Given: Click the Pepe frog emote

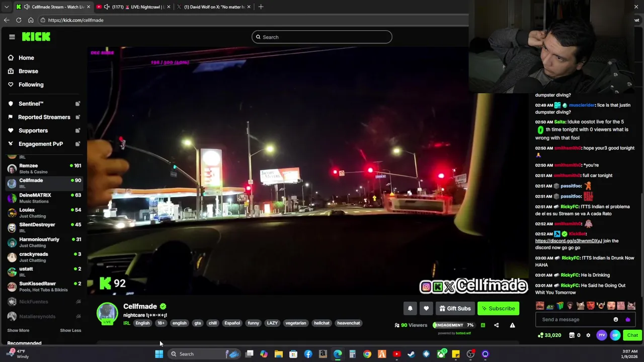Looking at the screenshot, I should pyautogui.click(x=550, y=306).
